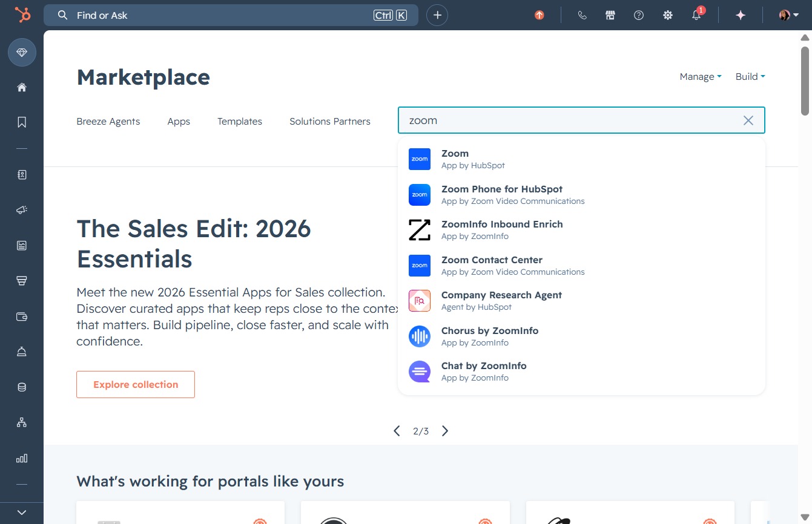
Task: Select the "Zoom Contact Center" result
Action: pos(581,266)
